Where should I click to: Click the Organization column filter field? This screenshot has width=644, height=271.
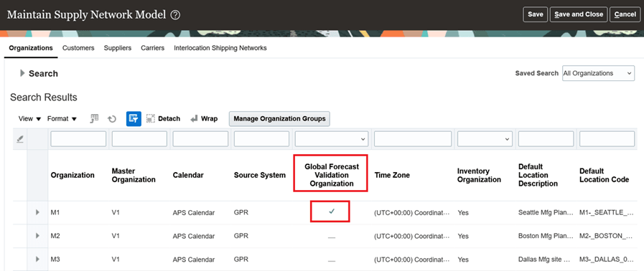pyautogui.click(x=78, y=139)
